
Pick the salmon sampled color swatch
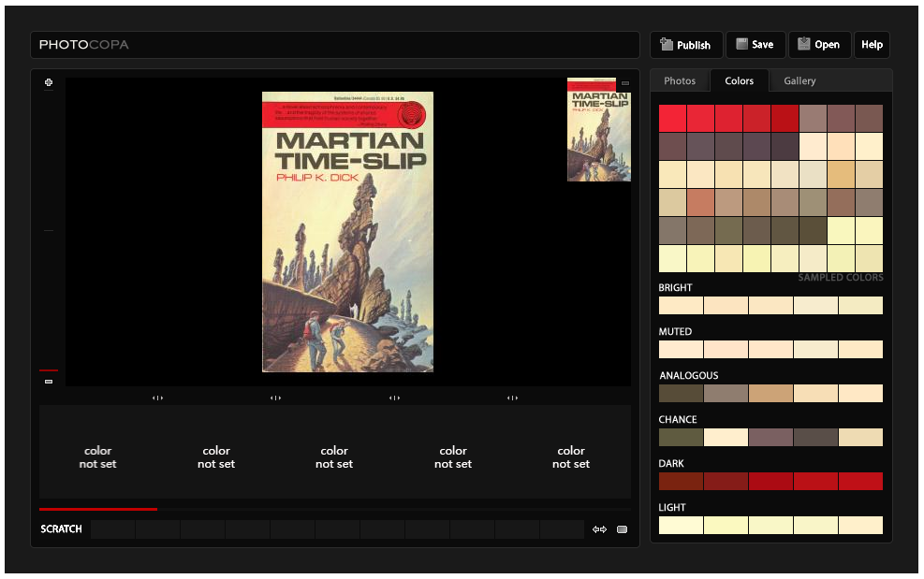coord(700,203)
